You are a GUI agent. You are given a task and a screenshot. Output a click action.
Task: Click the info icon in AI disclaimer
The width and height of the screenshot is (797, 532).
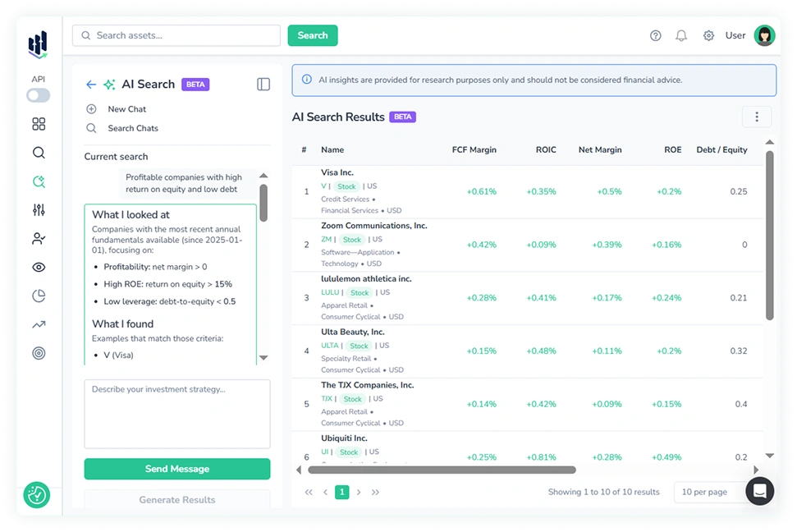click(x=307, y=80)
